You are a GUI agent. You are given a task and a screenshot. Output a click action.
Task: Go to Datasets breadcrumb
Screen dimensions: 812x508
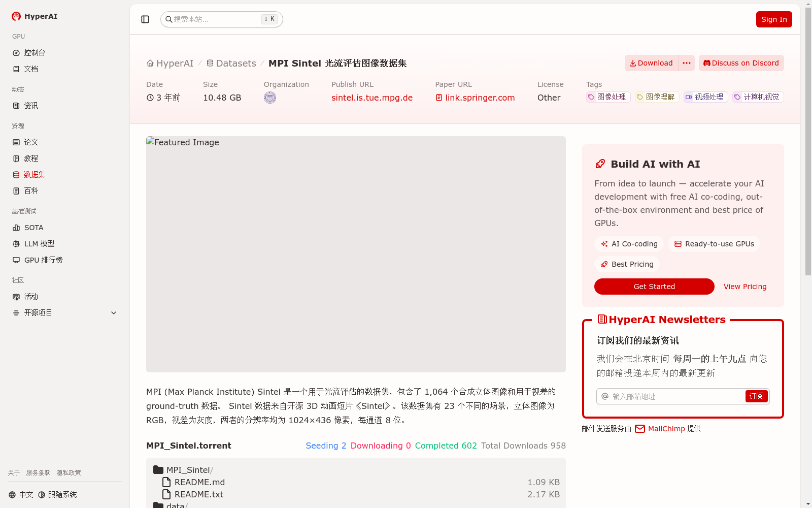click(231, 63)
